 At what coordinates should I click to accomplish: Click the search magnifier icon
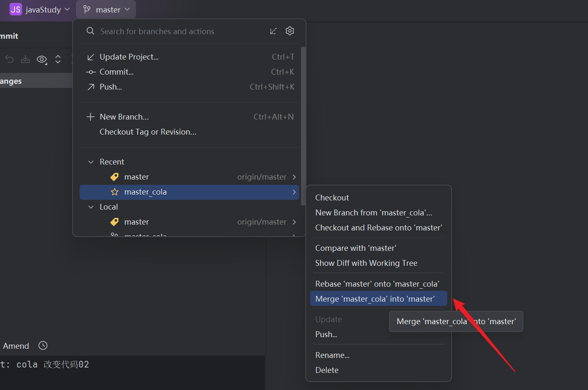[x=90, y=31]
